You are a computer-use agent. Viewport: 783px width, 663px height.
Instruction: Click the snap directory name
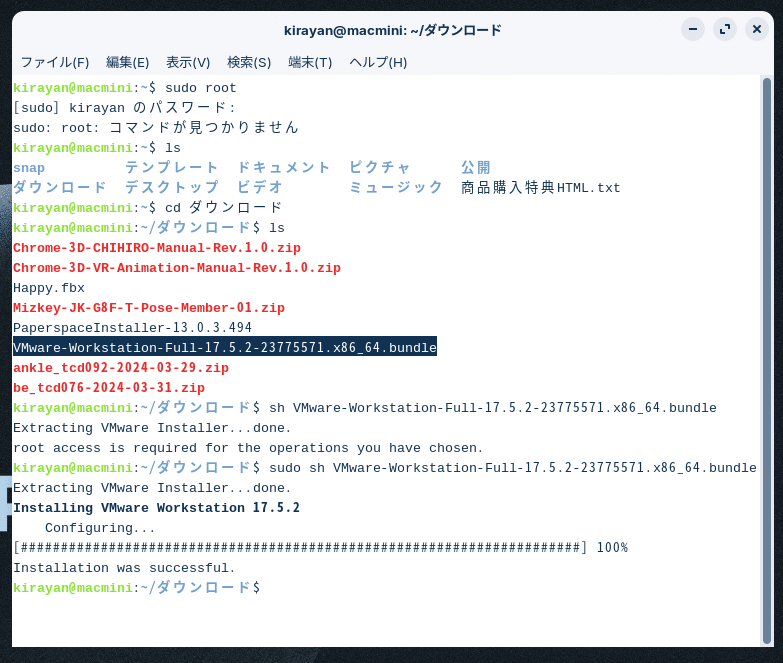(x=29, y=168)
